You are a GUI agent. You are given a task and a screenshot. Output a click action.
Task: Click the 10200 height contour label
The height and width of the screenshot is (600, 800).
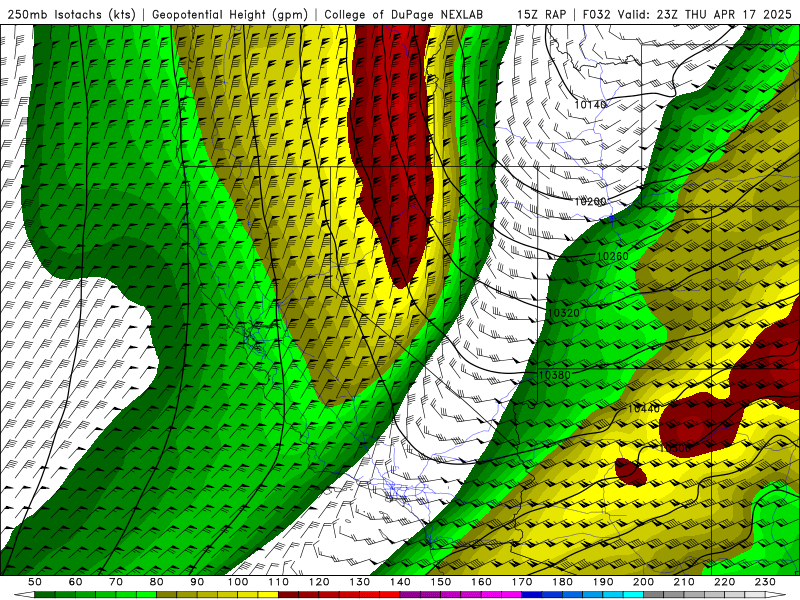(590, 202)
